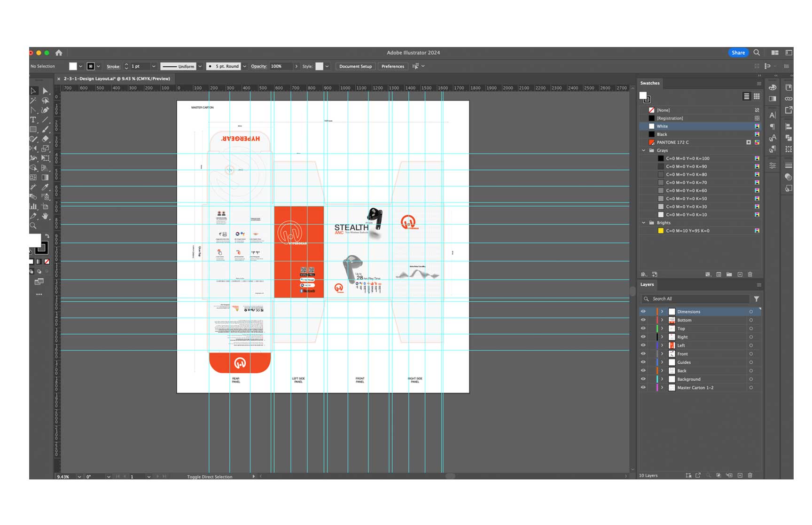Hide the Background layer
812x525 pixels.
(643, 379)
